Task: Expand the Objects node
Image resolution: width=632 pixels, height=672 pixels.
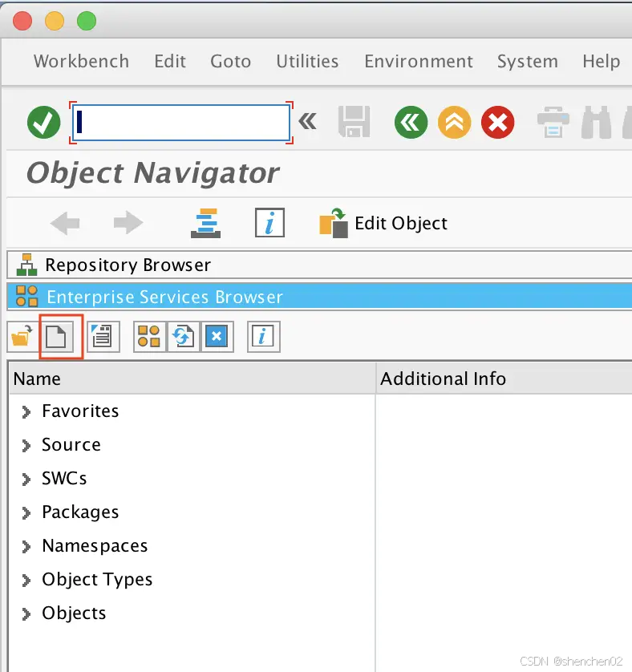Action: tap(26, 614)
